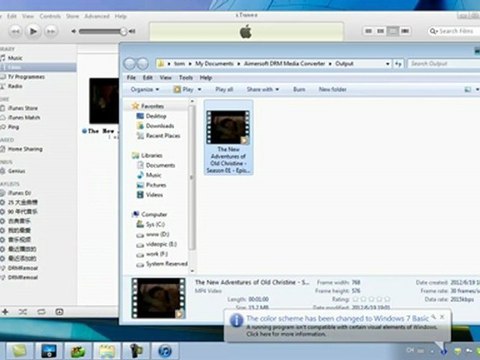480x360 pixels.
Task: Click Explorer back navigation button
Action: coord(130,63)
